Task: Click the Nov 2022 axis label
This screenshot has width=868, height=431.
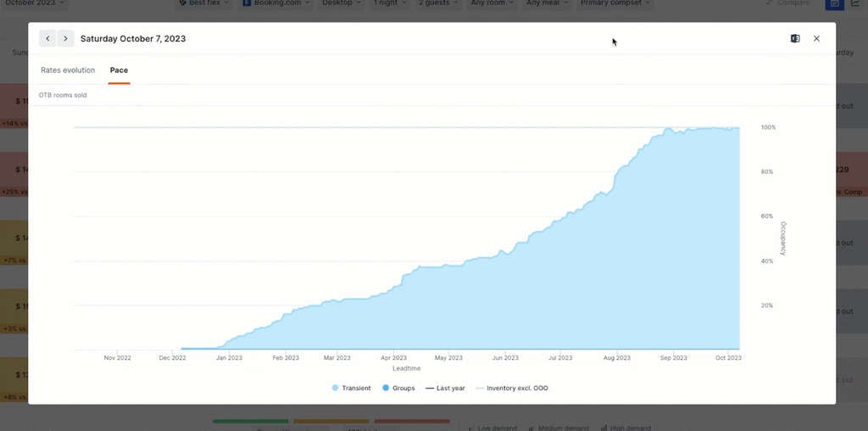Action: pyautogui.click(x=117, y=358)
